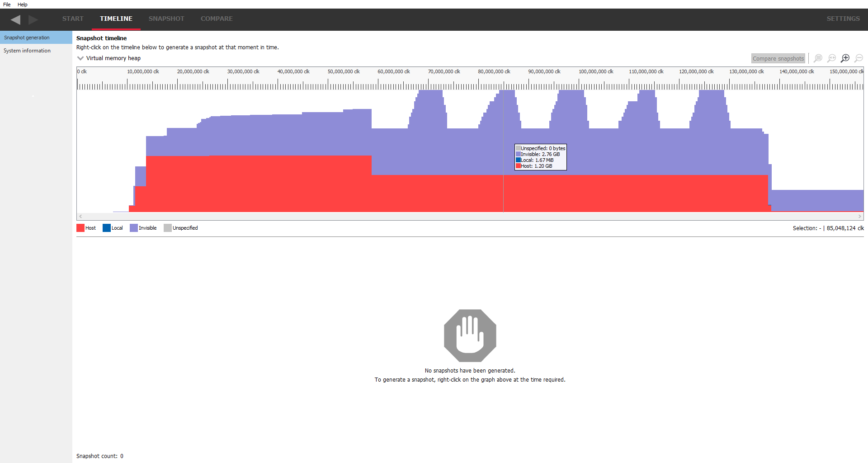Image resolution: width=868 pixels, height=463 pixels.
Task: Select System information in the sidebar
Action: point(27,51)
